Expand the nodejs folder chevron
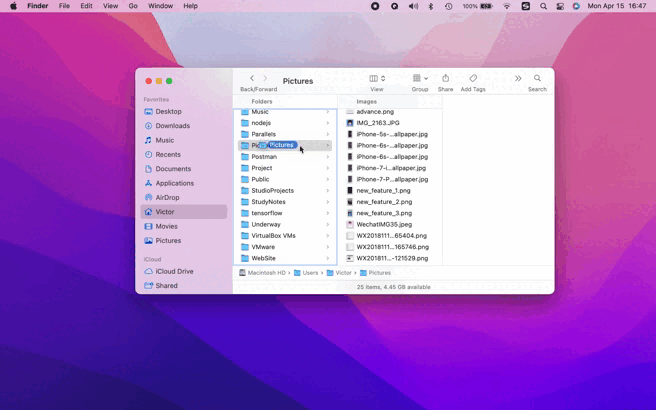 pyautogui.click(x=328, y=123)
